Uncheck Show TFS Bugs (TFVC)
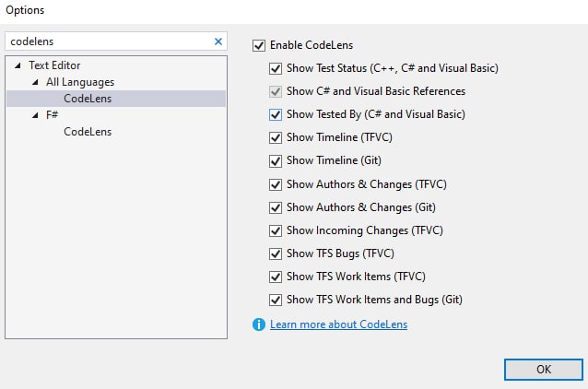 click(276, 254)
